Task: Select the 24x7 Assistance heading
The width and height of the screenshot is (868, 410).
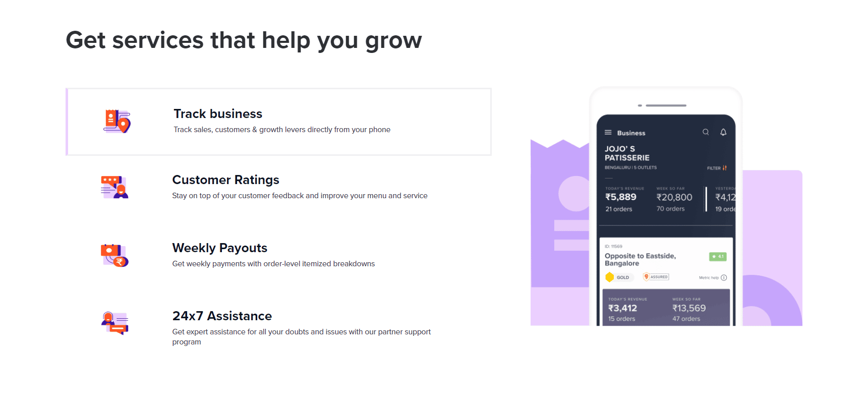Action: point(222,316)
